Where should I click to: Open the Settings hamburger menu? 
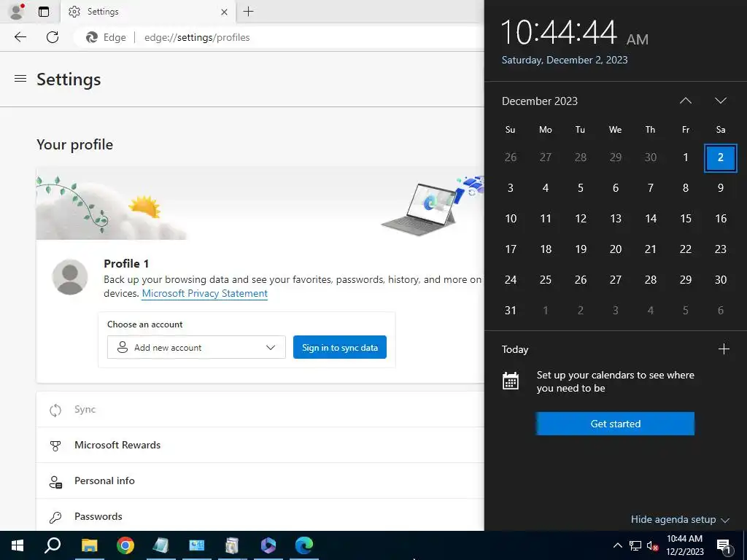coord(20,79)
